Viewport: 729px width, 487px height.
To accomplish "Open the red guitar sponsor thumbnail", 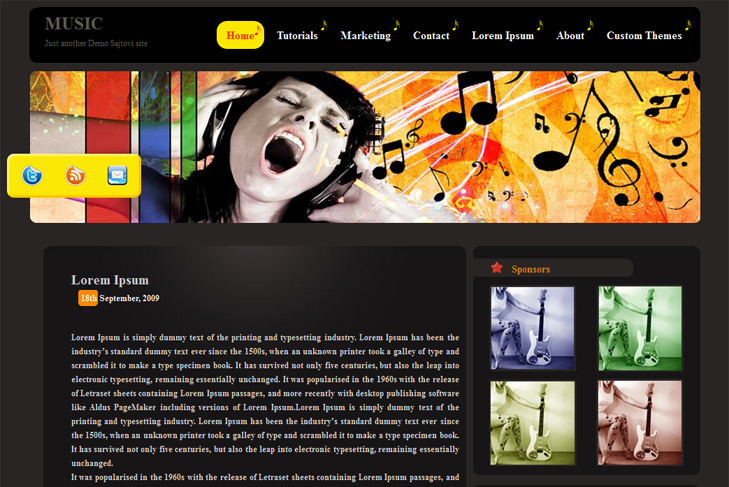I will (640, 423).
